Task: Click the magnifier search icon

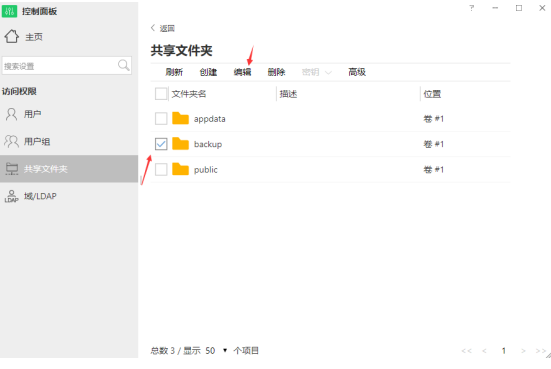Action: [x=123, y=65]
